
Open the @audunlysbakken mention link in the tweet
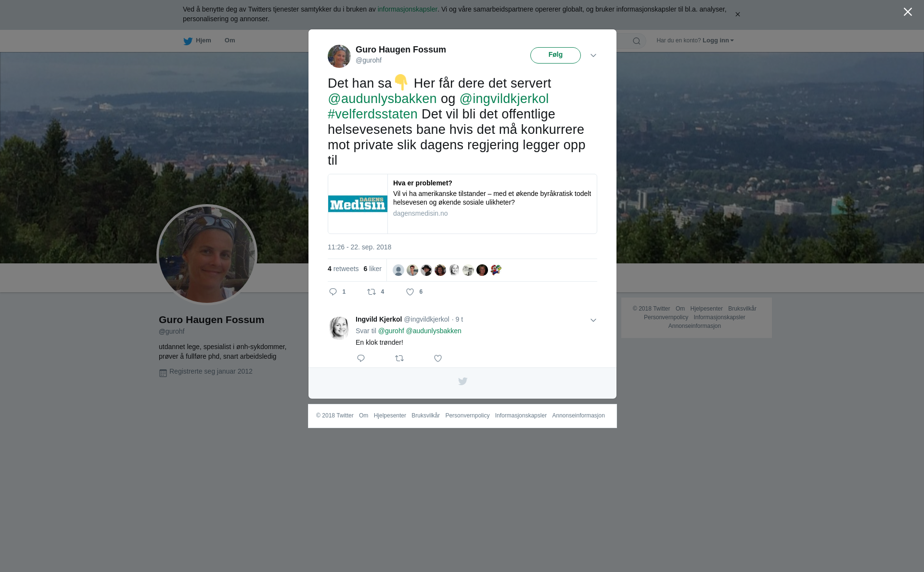(382, 99)
